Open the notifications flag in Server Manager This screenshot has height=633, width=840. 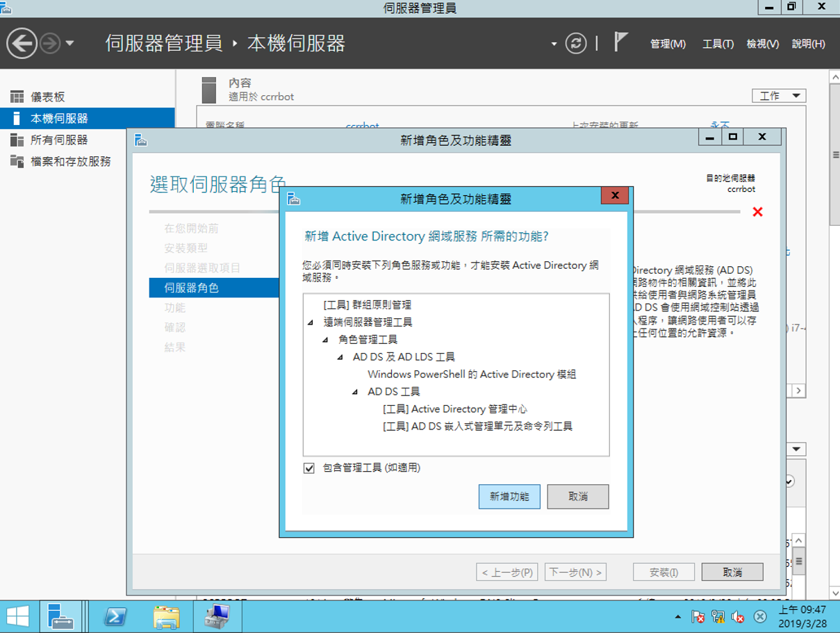[x=621, y=42]
